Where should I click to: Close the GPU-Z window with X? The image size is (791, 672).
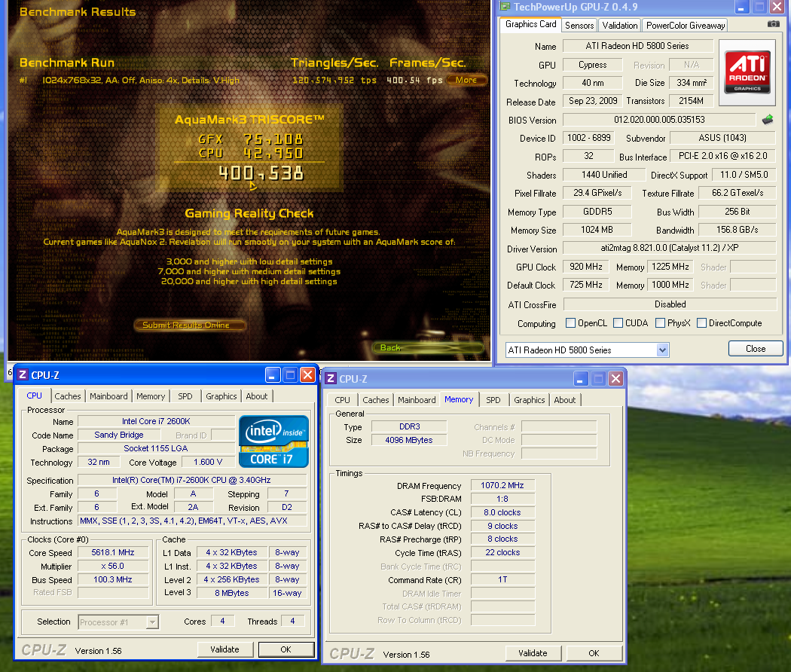click(777, 7)
